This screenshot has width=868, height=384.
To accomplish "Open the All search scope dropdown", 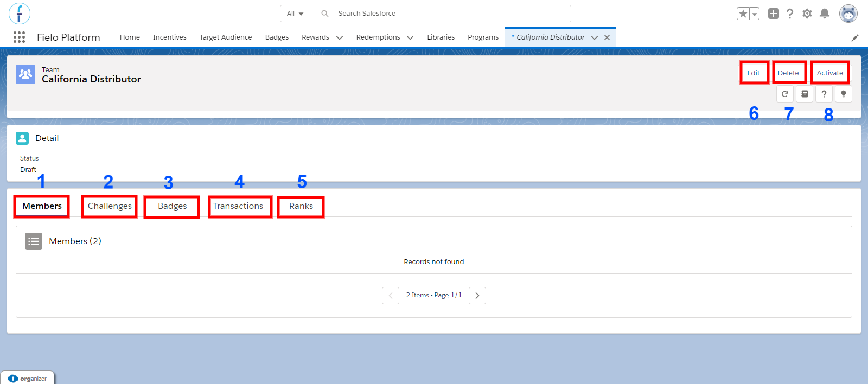I will [295, 14].
